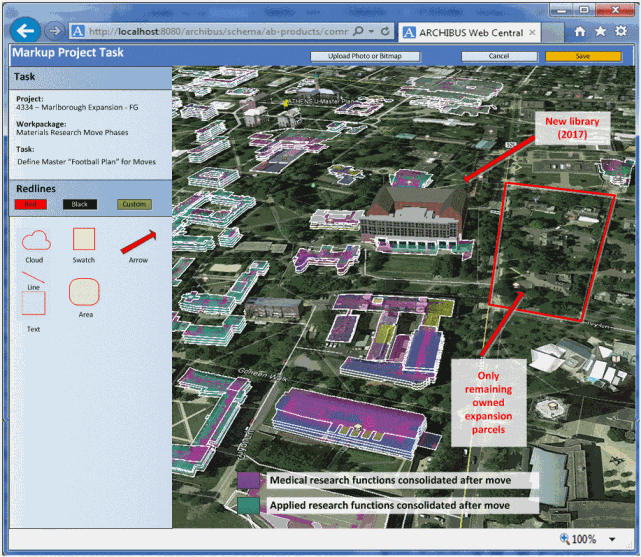Choose the Black redline color
This screenshot has width=641, height=557.
click(80, 204)
